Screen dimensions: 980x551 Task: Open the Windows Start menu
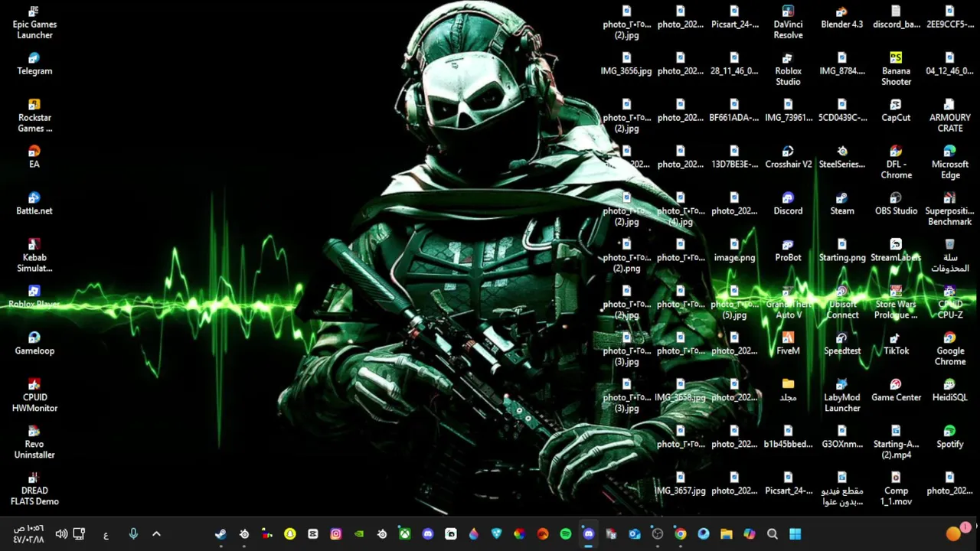pos(795,534)
